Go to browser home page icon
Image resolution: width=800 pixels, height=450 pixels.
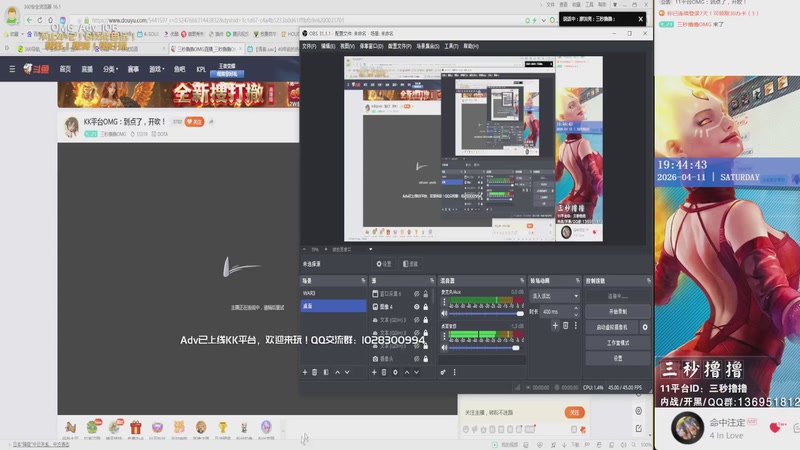coord(51,20)
